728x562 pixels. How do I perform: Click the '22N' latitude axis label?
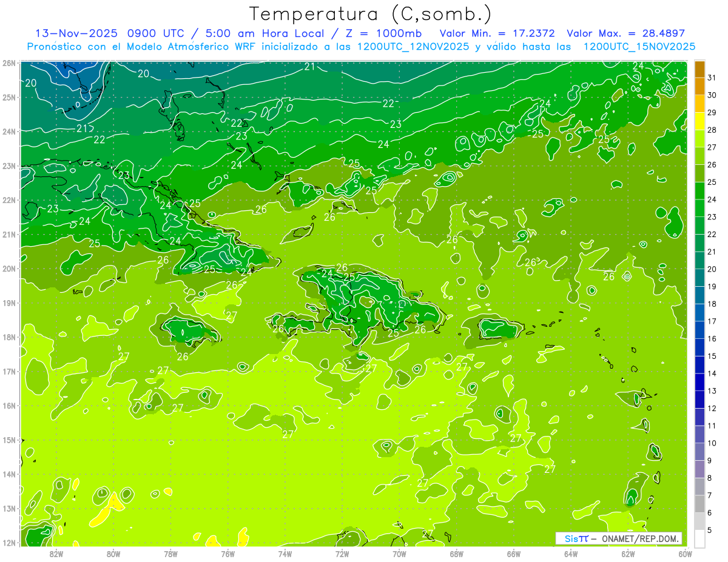[x=9, y=200]
